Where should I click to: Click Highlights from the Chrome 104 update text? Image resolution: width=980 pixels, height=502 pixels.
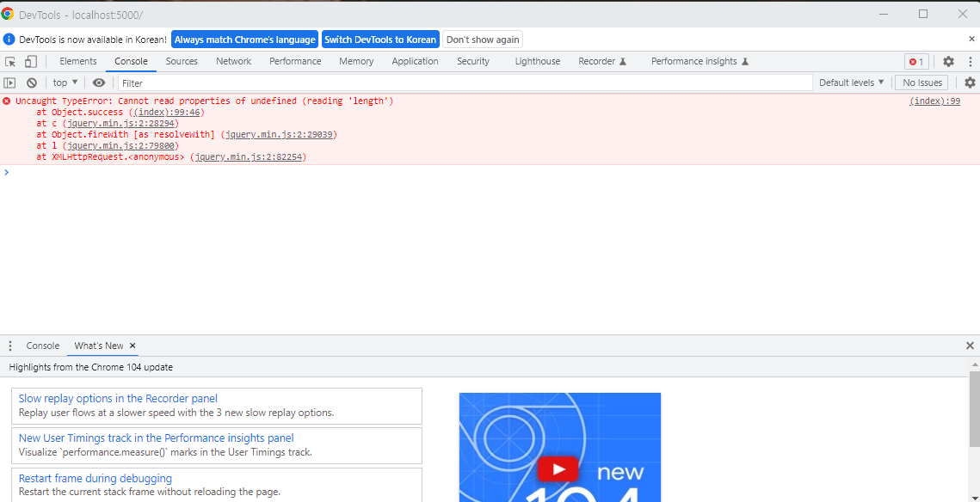click(90, 367)
